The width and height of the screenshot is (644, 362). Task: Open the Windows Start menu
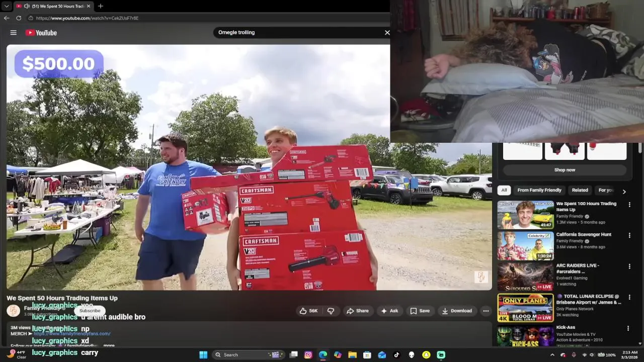pos(203,354)
